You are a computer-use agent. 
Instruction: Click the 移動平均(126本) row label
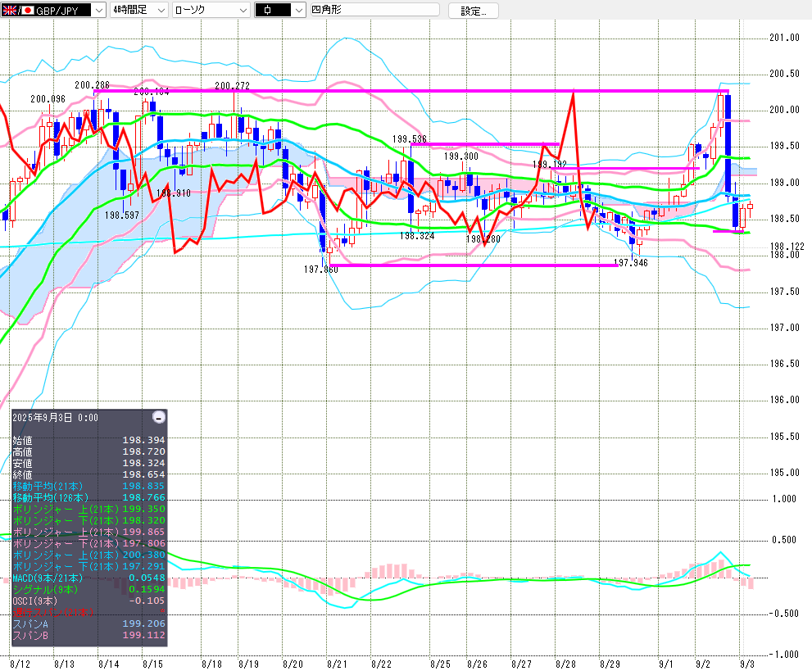pos(50,497)
